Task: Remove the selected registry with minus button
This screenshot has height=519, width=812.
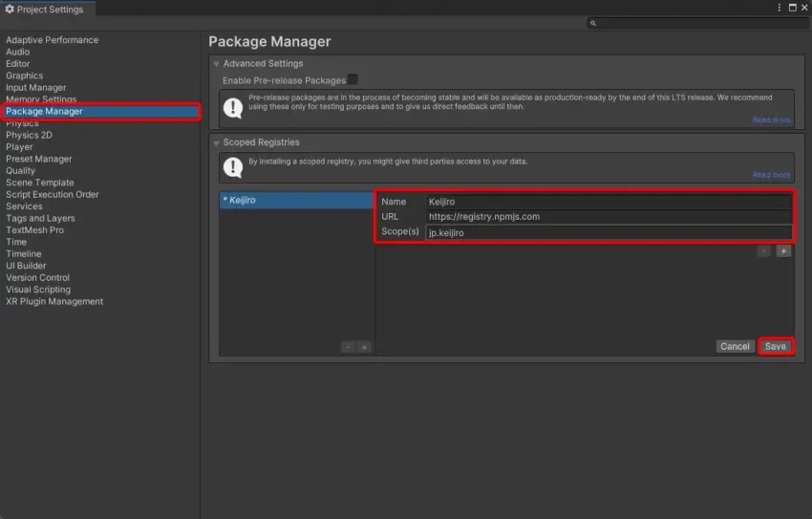Action: [348, 346]
